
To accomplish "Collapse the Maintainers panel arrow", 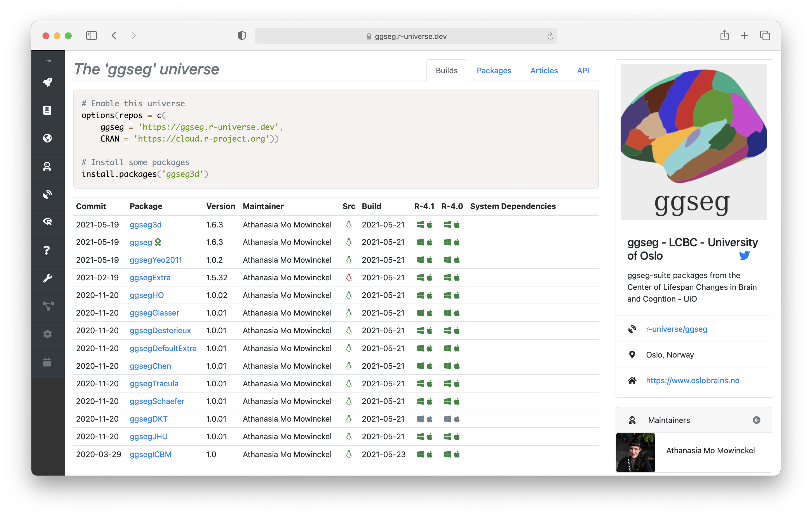I will 756,420.
